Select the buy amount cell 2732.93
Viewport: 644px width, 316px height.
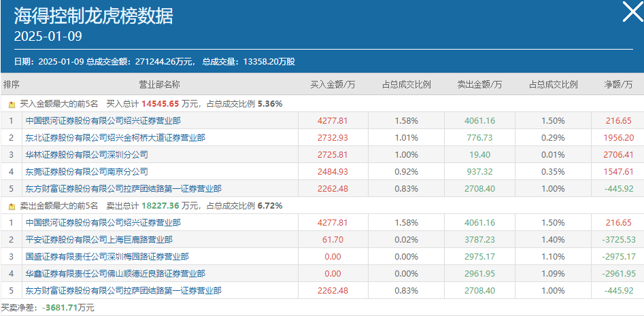click(333, 138)
